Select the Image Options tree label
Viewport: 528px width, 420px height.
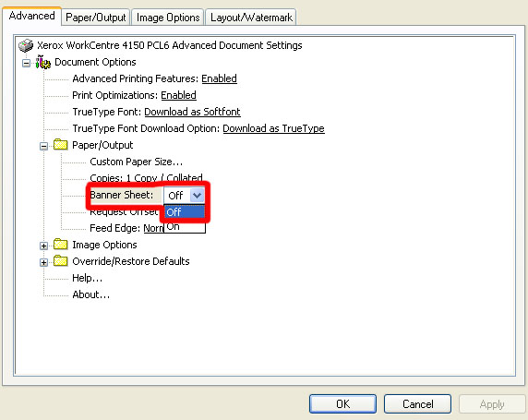104,245
